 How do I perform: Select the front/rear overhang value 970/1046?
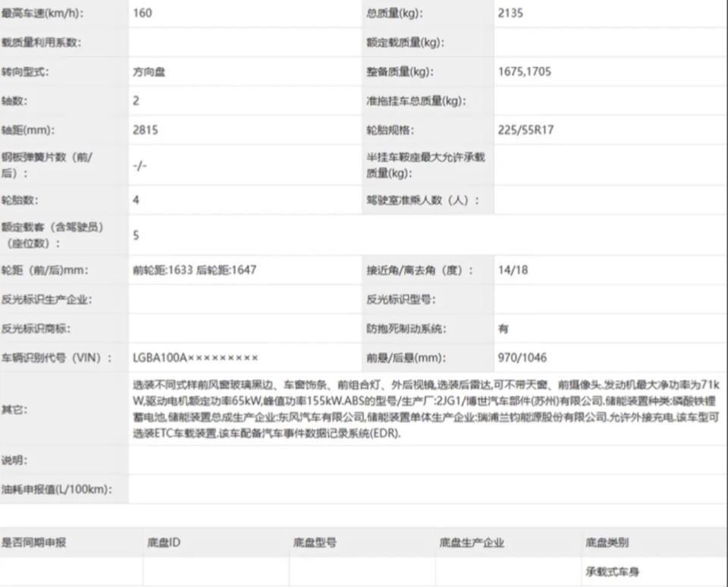pyautogui.click(x=522, y=357)
